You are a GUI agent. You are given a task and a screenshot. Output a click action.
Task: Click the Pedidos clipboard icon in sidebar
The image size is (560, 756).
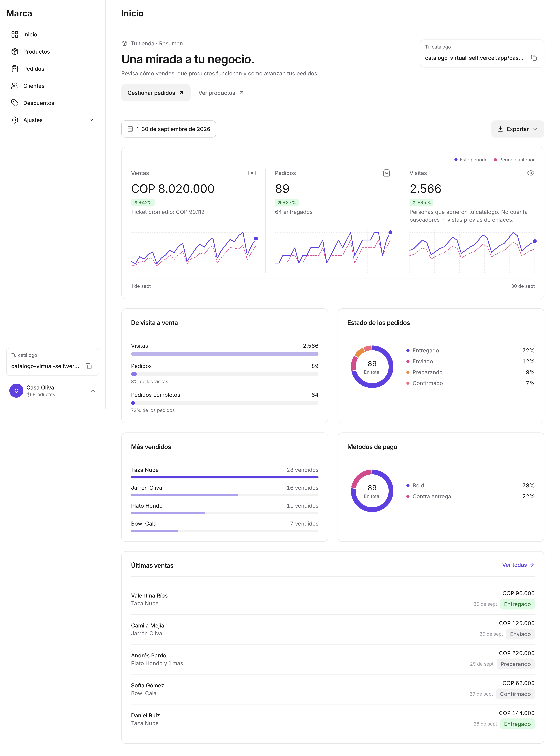[15, 69]
